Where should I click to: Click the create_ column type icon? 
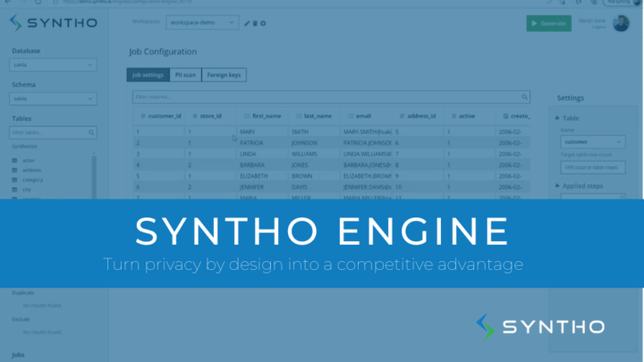coord(505,116)
